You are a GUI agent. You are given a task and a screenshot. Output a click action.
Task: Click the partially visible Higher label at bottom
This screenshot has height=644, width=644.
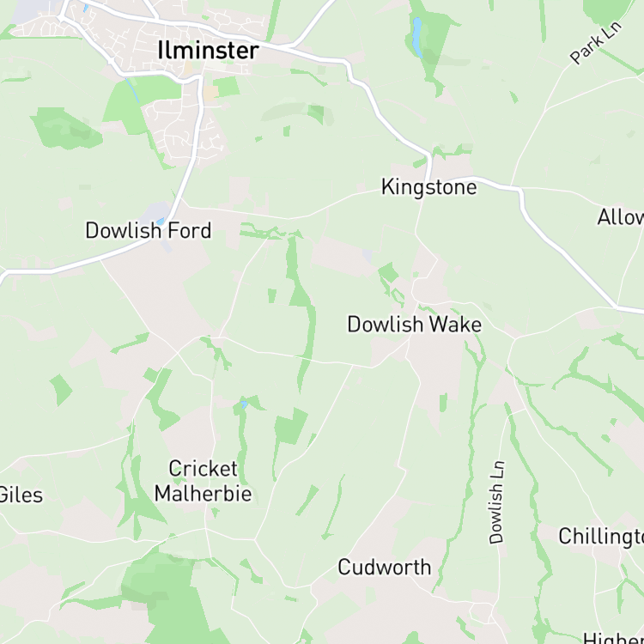tap(613, 638)
